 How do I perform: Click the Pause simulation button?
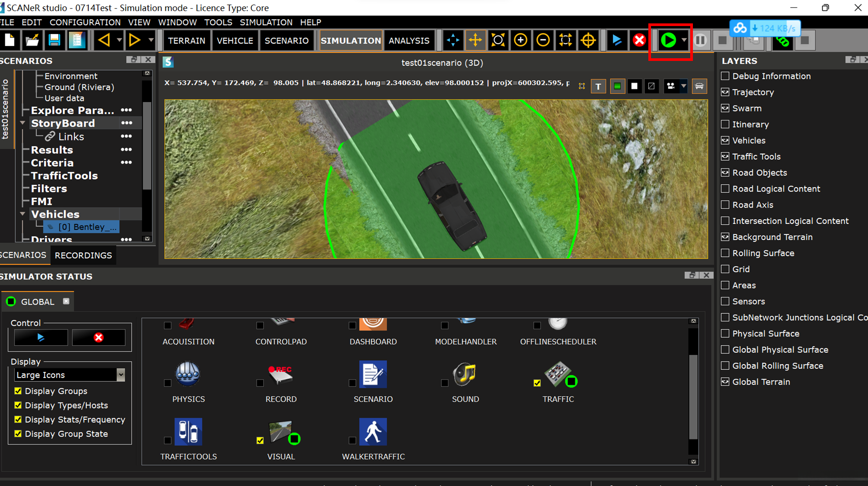click(700, 41)
